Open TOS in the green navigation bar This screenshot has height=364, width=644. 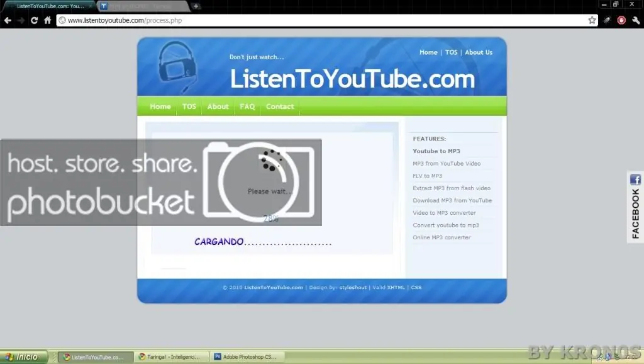[x=189, y=106]
